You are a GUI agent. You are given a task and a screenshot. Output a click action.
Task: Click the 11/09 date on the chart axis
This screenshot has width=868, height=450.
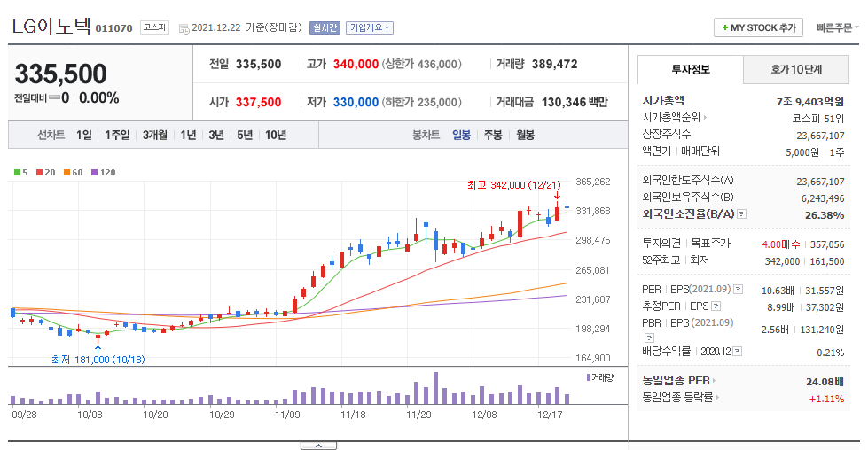coord(287,414)
